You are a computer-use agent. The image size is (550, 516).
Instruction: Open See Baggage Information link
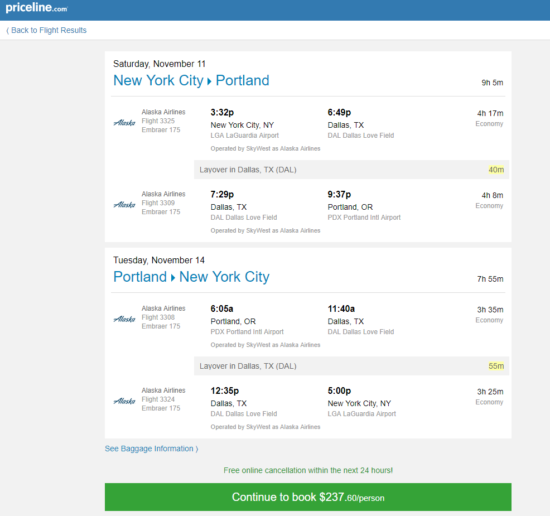tap(151, 449)
